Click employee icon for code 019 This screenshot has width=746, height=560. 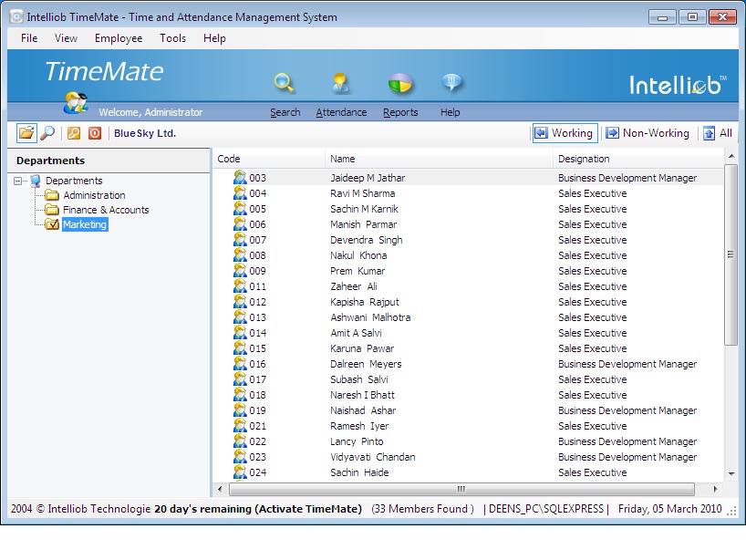(240, 410)
